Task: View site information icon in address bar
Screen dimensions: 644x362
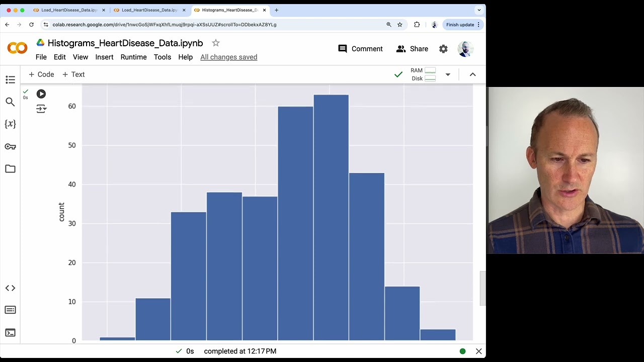Action: [46, 25]
